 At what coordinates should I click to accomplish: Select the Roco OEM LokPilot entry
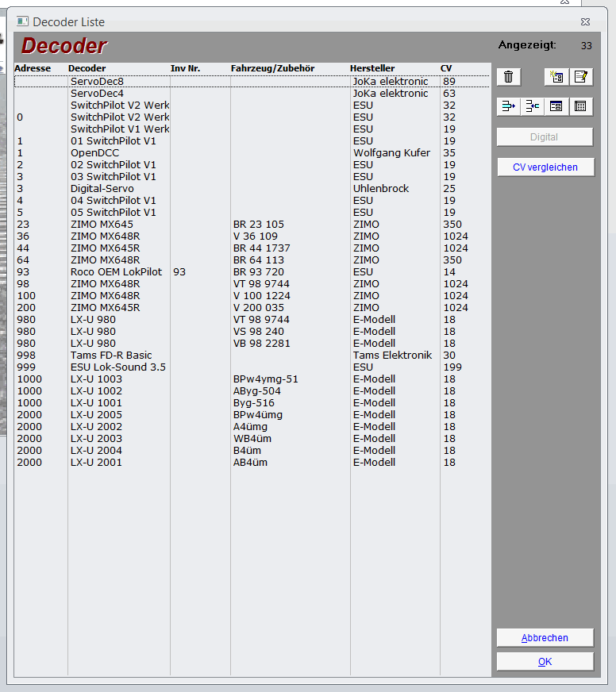click(x=116, y=272)
